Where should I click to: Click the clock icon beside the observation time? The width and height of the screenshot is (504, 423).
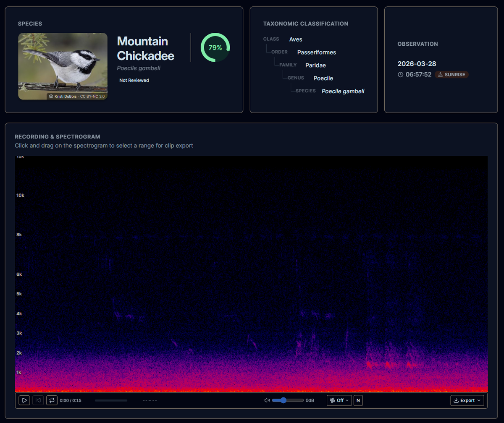401,74
